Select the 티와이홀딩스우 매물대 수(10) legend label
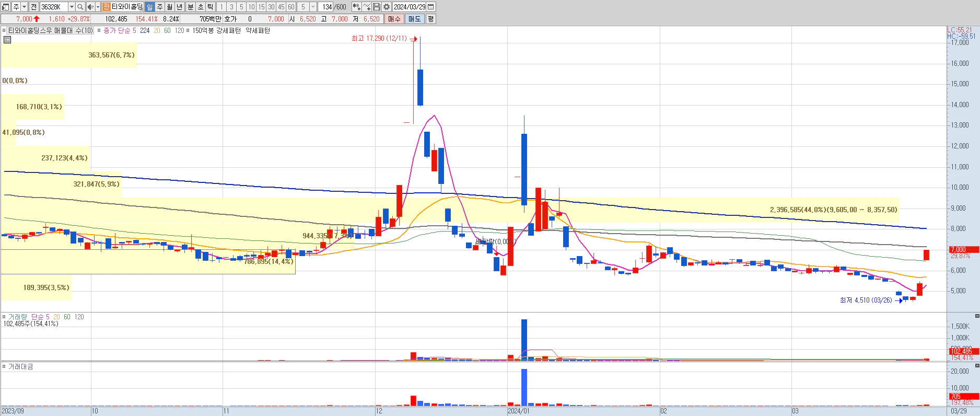 click(x=51, y=31)
